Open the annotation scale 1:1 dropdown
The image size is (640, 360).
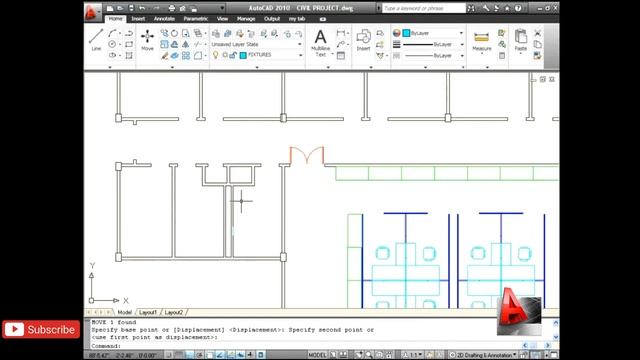pyautogui.click(x=412, y=355)
